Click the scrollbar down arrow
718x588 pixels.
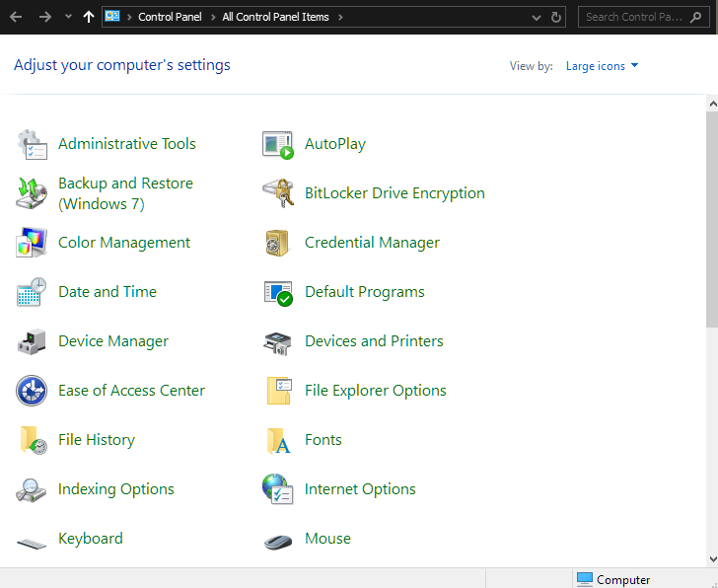[x=712, y=559]
